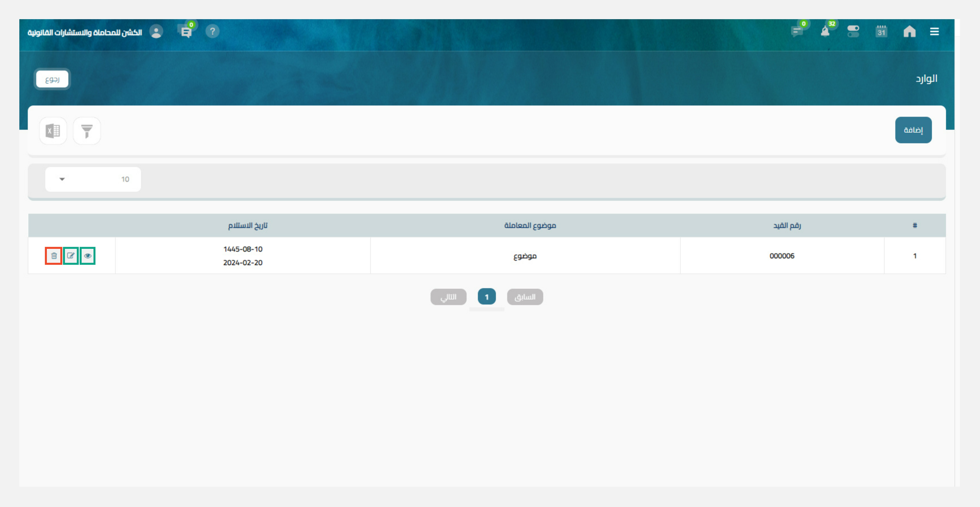The height and width of the screenshot is (507, 980).
Task: Delete record 000006 with trash icon
Action: point(54,256)
